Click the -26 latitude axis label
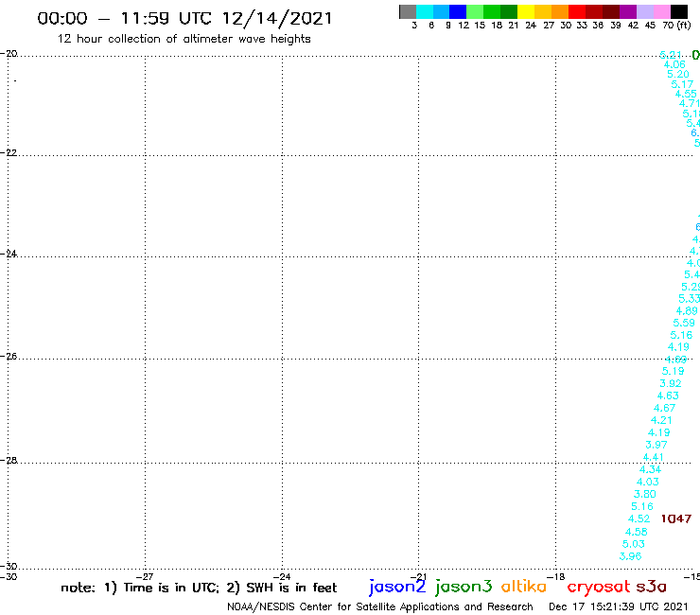This screenshot has width=700, height=615. 9,357
